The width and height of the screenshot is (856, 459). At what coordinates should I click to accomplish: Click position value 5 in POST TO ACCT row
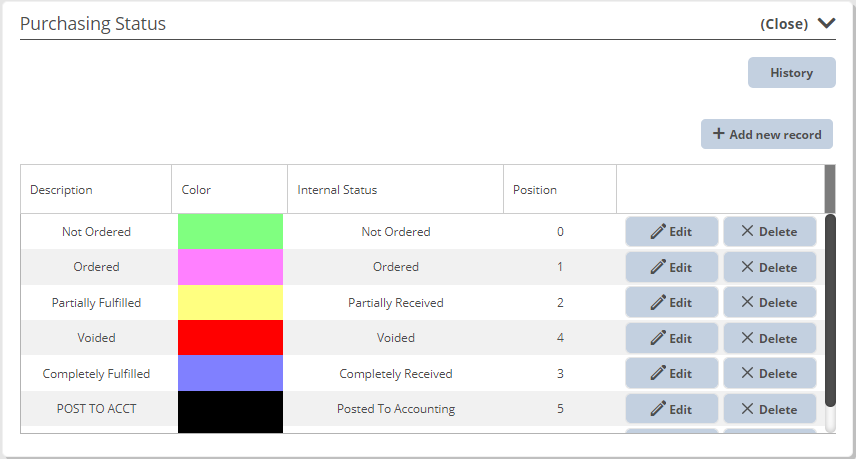pyautogui.click(x=560, y=409)
